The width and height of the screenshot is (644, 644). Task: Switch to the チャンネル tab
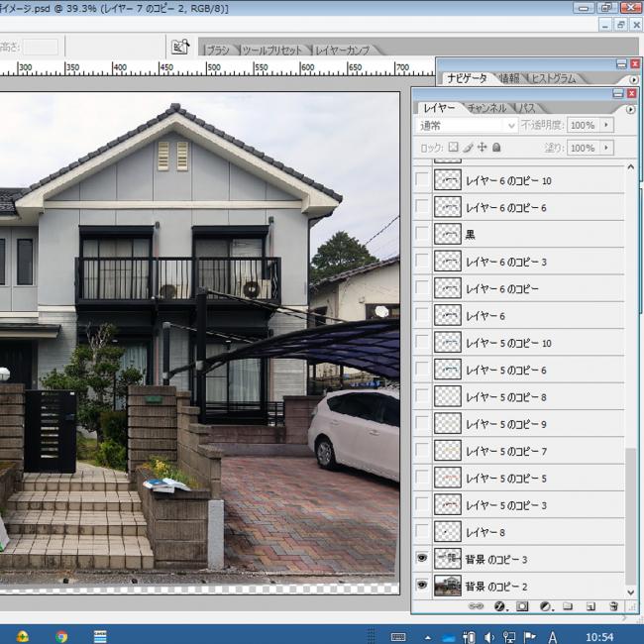(486, 107)
